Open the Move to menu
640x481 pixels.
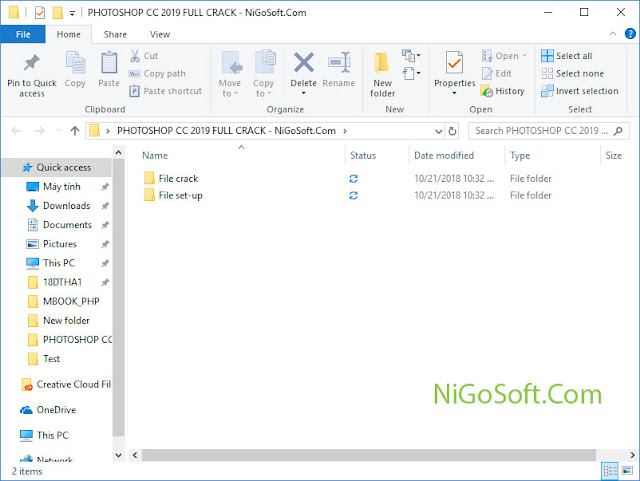[230, 74]
